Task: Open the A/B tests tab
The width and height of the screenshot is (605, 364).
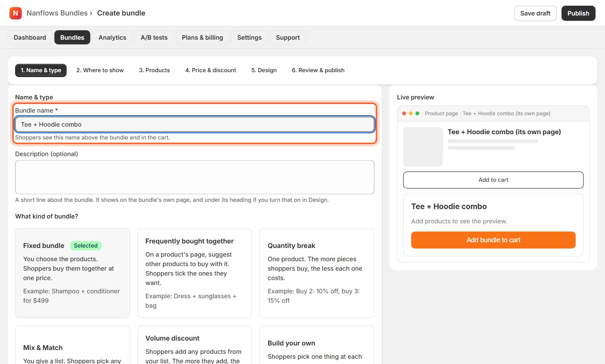Action: [154, 37]
